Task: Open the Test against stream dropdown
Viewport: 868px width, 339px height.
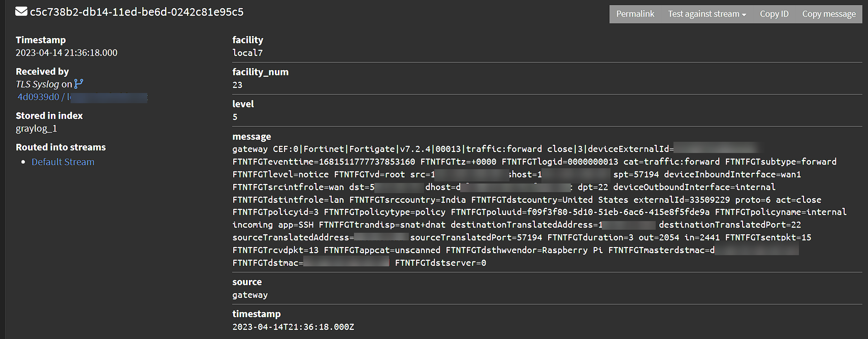Action: [x=706, y=14]
